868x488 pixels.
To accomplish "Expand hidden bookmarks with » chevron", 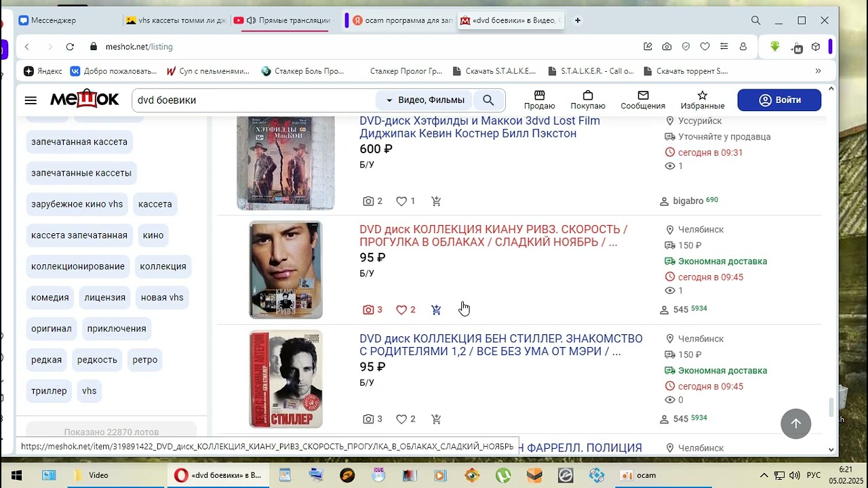I will [x=818, y=70].
